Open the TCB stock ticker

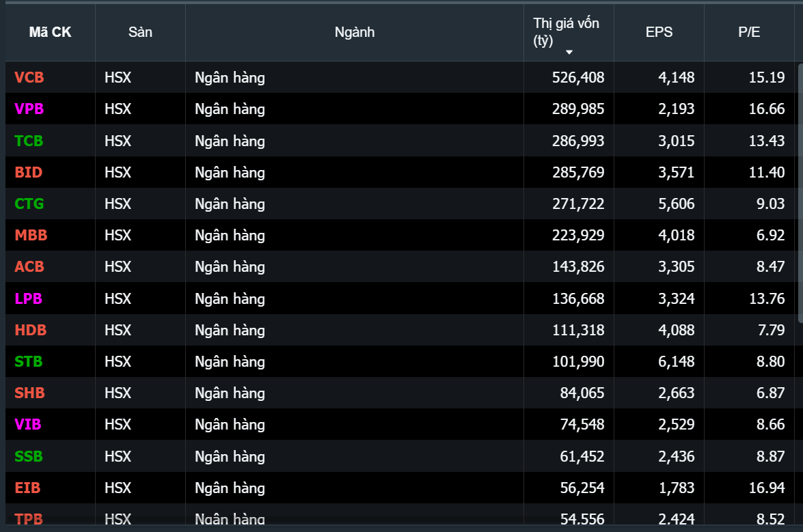[29, 141]
